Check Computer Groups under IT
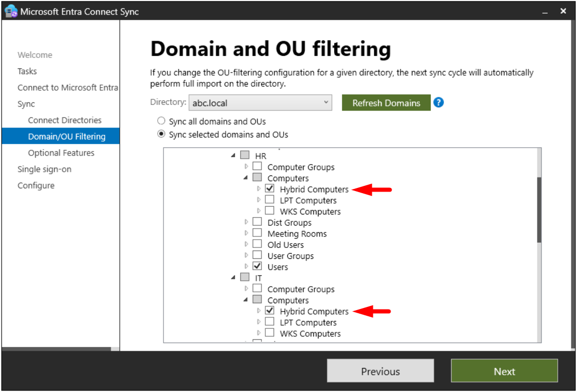The width and height of the screenshot is (577, 392). point(257,288)
